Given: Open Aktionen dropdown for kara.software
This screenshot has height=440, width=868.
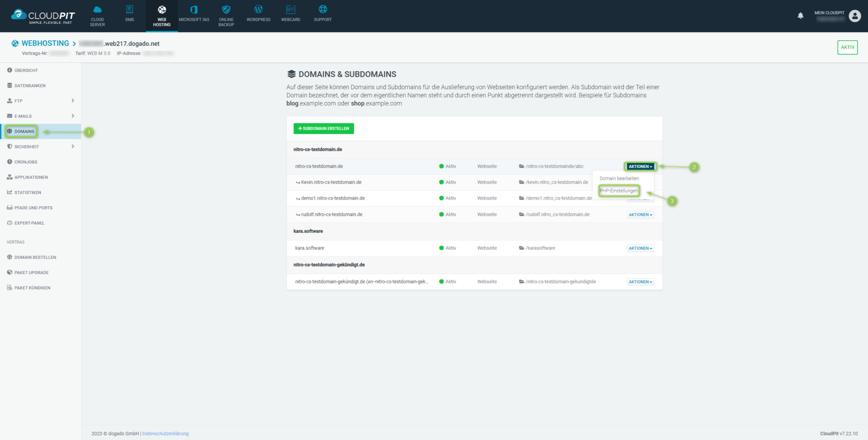Looking at the screenshot, I should coord(640,248).
